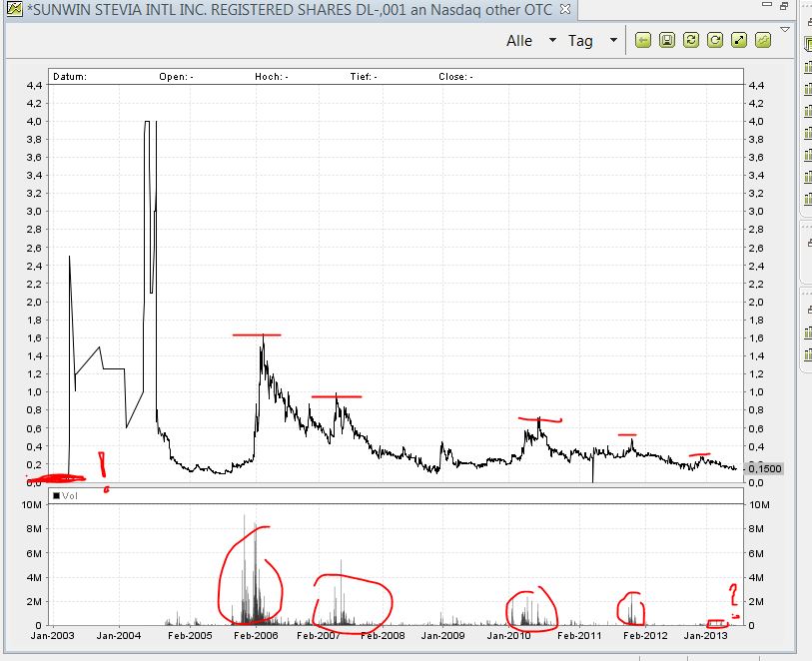Click the Vol legend in volume panel

(x=65, y=496)
